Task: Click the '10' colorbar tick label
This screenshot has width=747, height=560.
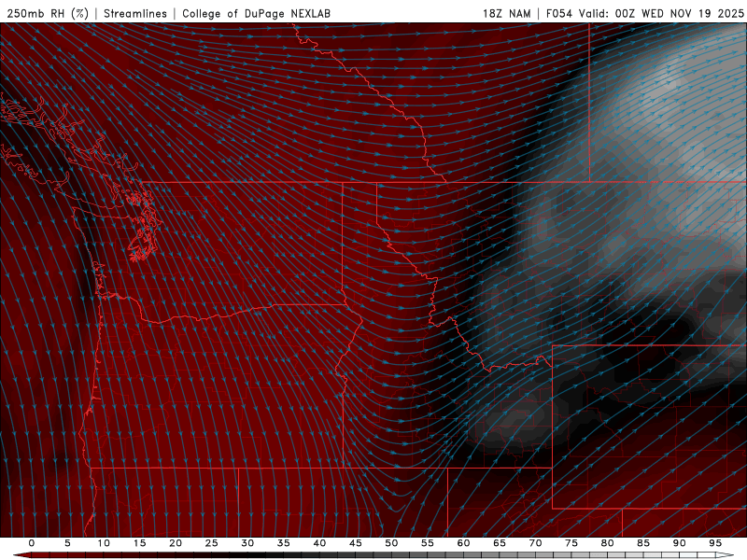Action: pos(104,543)
